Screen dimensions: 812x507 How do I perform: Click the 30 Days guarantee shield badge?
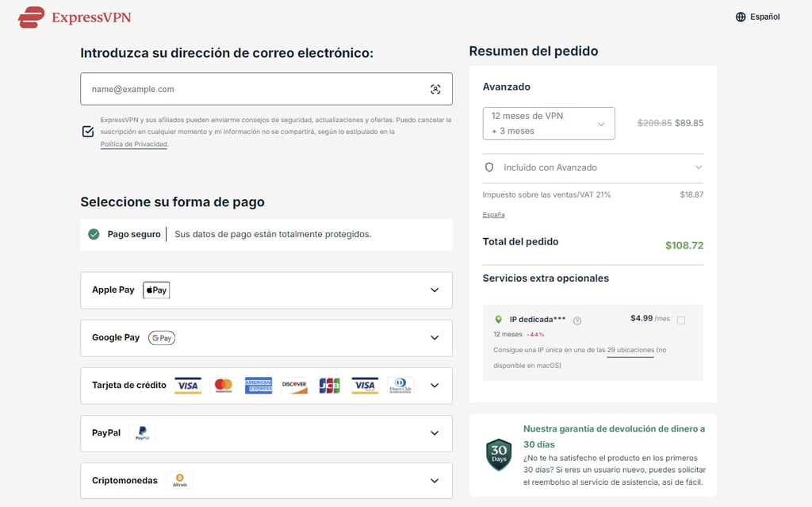[x=499, y=455]
